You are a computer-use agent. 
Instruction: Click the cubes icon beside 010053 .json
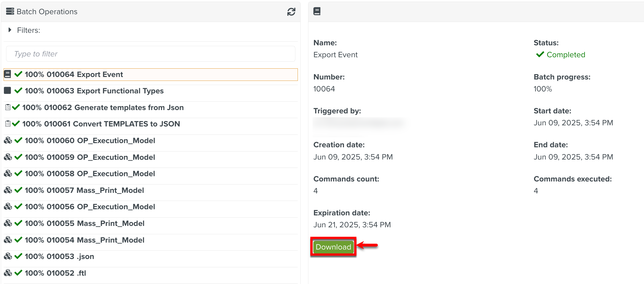tap(8, 256)
